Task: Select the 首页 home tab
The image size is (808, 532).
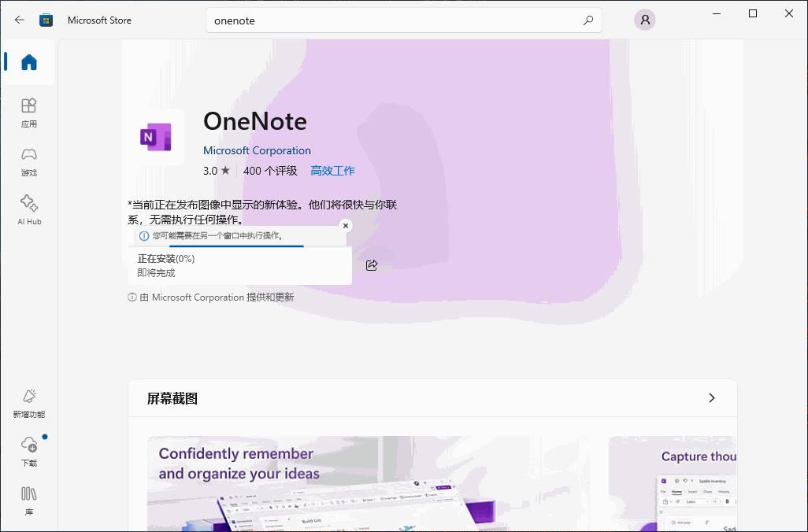Action: pos(28,62)
